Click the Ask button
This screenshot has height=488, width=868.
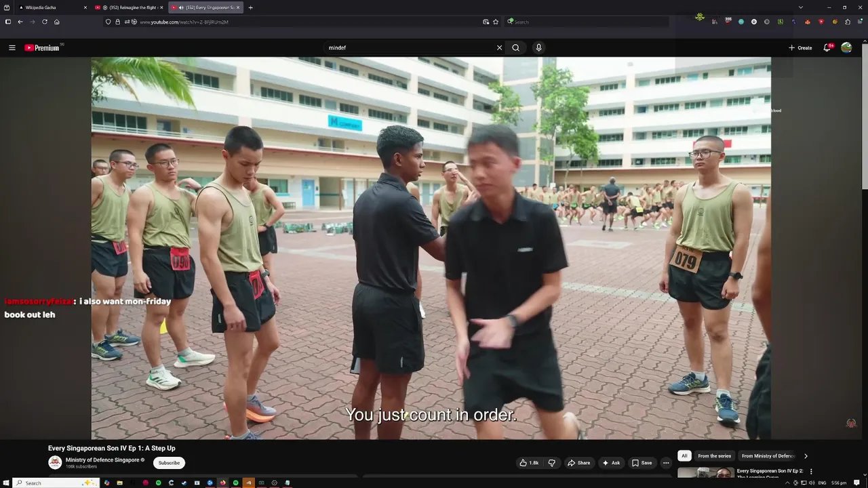[x=611, y=463]
